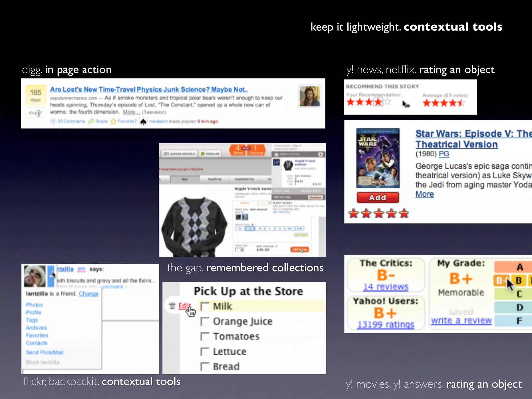Image resolution: width=532 pixels, height=399 pixels.
Task: Choose Photos in Flickr person menu
Action: [34, 305]
